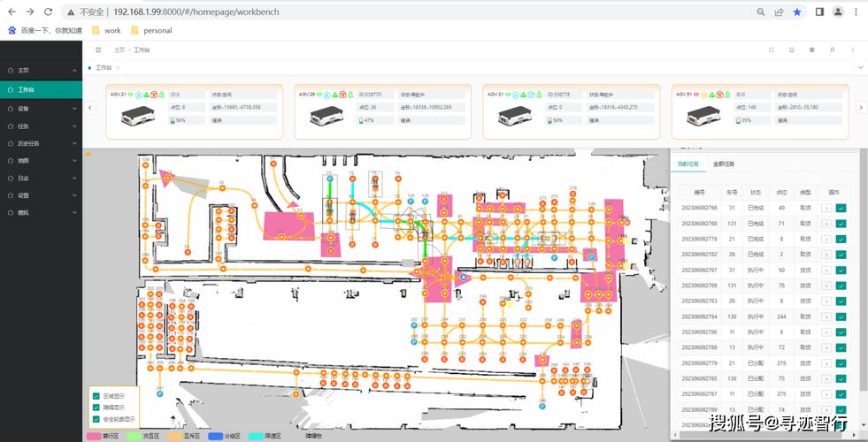Open the personal bookmark folder

[151, 30]
